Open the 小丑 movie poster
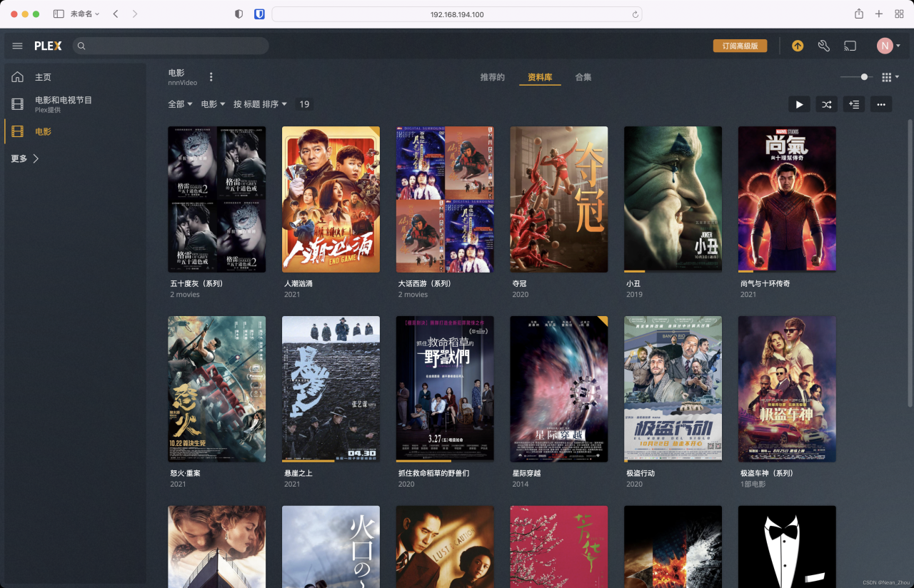 coord(673,199)
